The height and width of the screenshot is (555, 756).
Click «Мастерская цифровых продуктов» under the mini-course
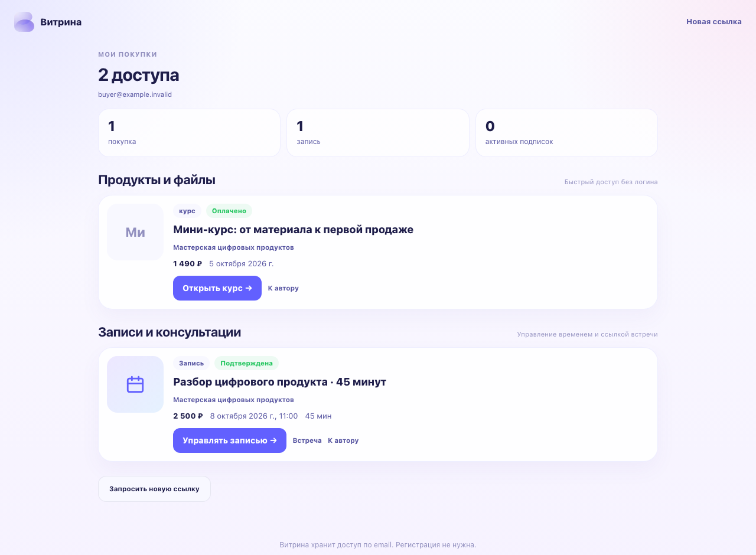pyautogui.click(x=233, y=247)
